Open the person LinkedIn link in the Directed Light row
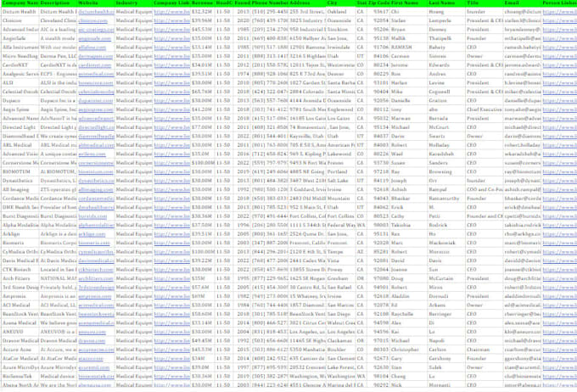 (560, 127)
